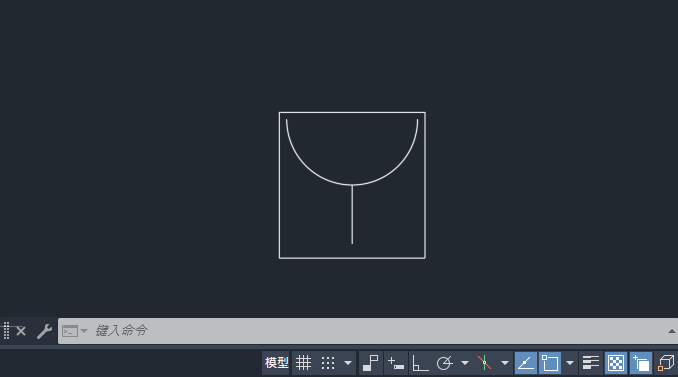Expand the isometric drafting plane dropdown

click(505, 363)
